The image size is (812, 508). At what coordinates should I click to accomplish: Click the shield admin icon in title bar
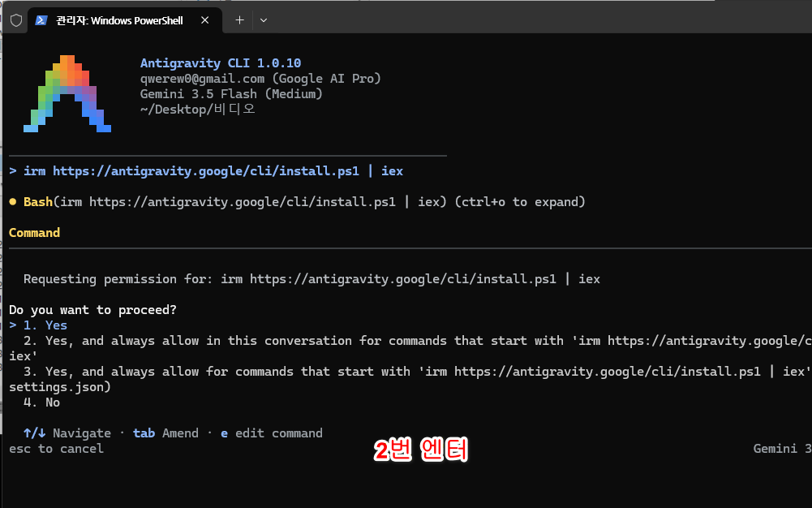coord(16,20)
